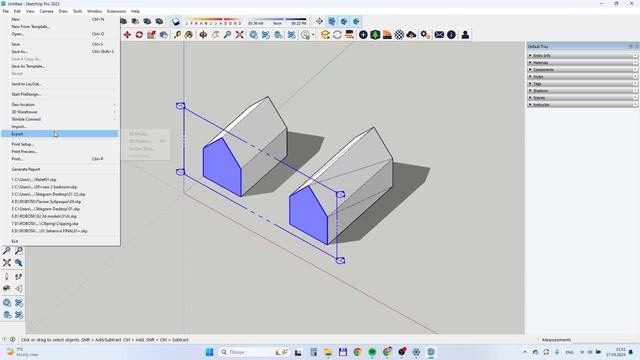
Task: Open the Windows Start menu
Action: 209,352
